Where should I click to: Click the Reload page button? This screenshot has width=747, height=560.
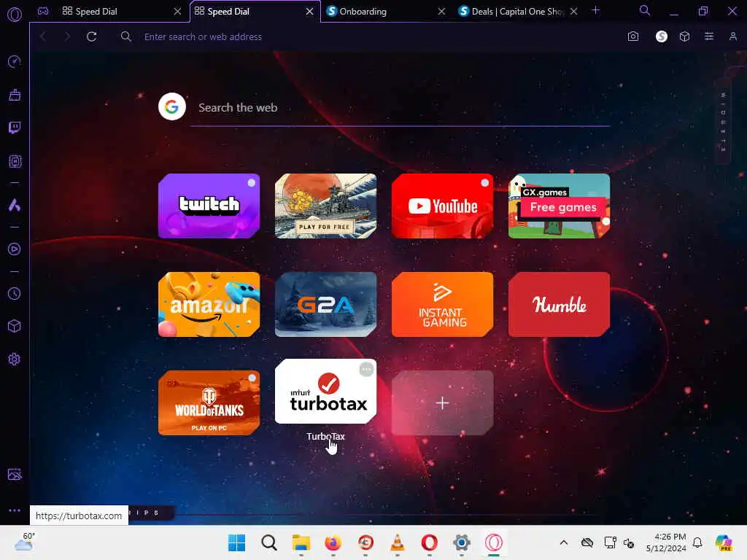coord(91,36)
